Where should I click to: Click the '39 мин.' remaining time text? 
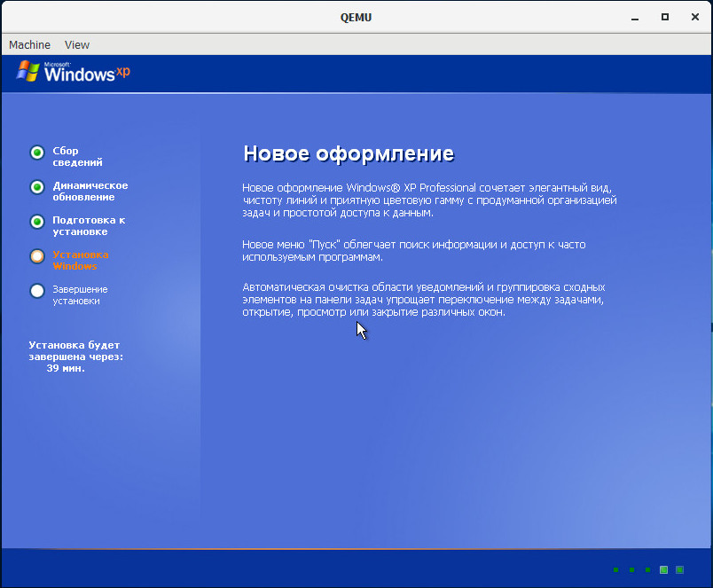[66, 368]
